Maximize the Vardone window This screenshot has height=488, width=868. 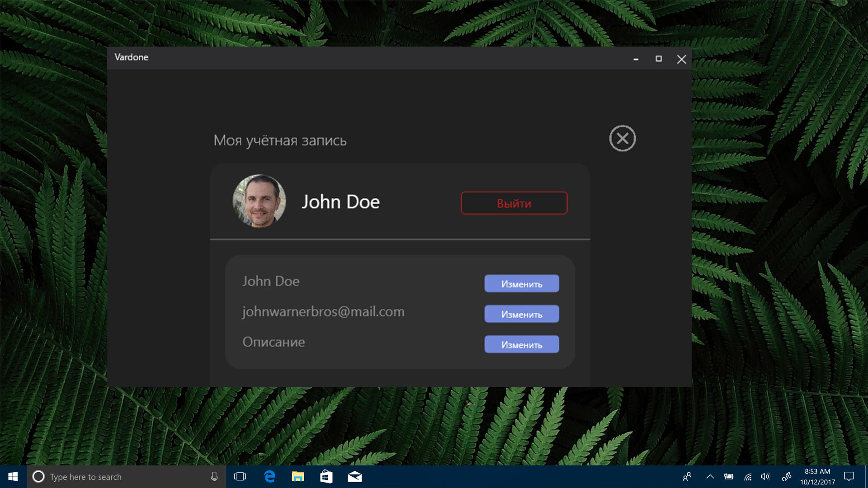659,59
